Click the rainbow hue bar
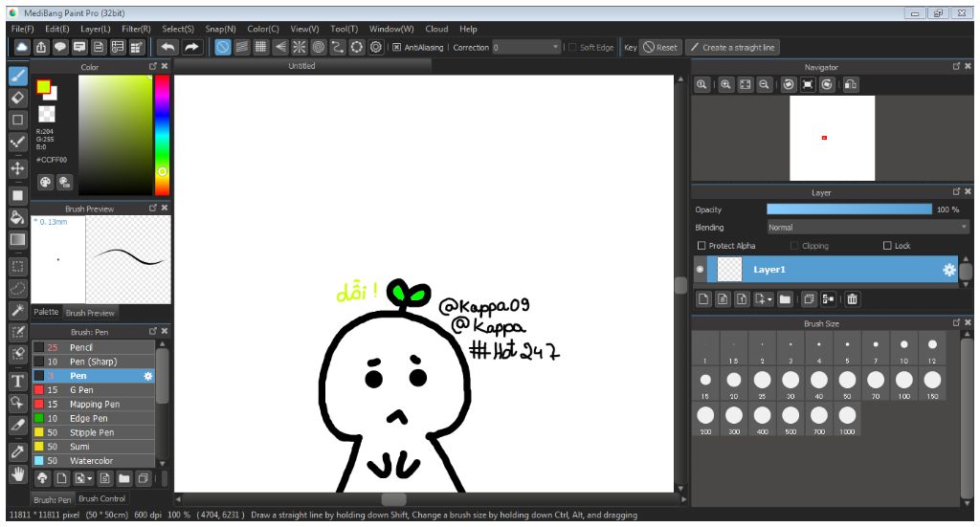 tap(162, 136)
